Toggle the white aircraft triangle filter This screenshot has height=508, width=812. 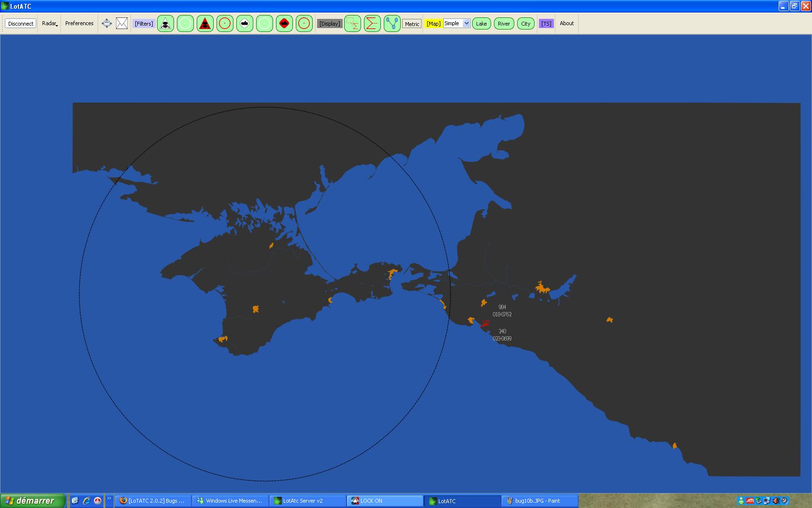pos(165,23)
